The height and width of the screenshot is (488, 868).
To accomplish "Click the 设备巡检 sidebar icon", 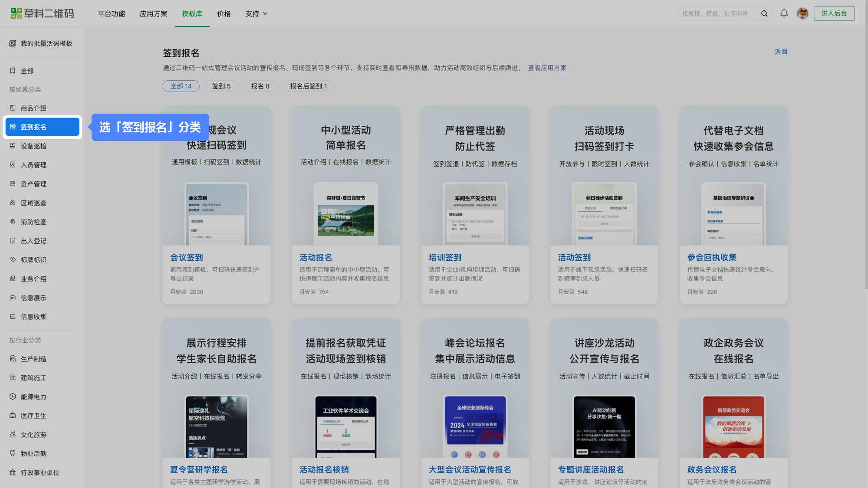I will (x=13, y=146).
